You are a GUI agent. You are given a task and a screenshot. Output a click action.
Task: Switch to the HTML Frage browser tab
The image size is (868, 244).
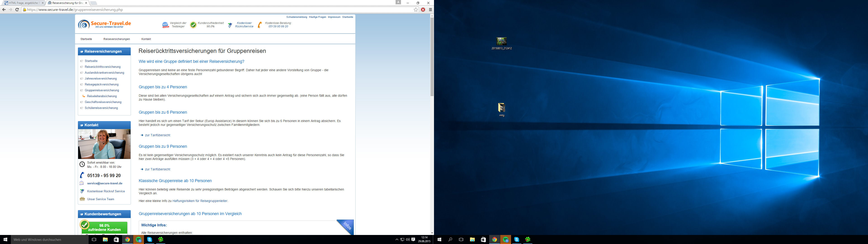(24, 3)
